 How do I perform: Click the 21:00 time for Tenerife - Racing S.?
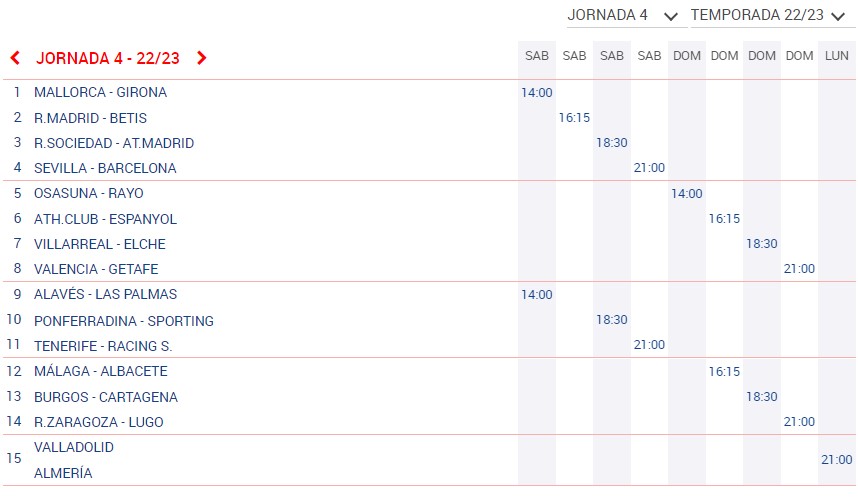tap(649, 345)
